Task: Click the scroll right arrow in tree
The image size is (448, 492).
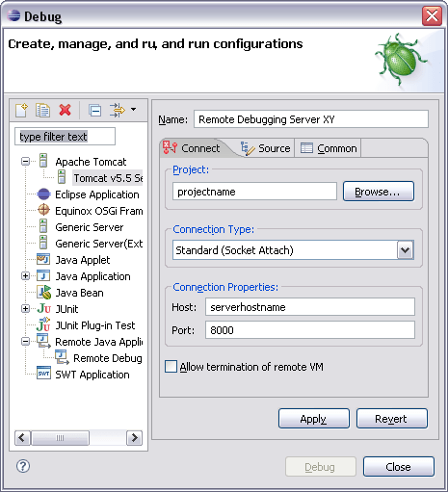Action: (135, 438)
